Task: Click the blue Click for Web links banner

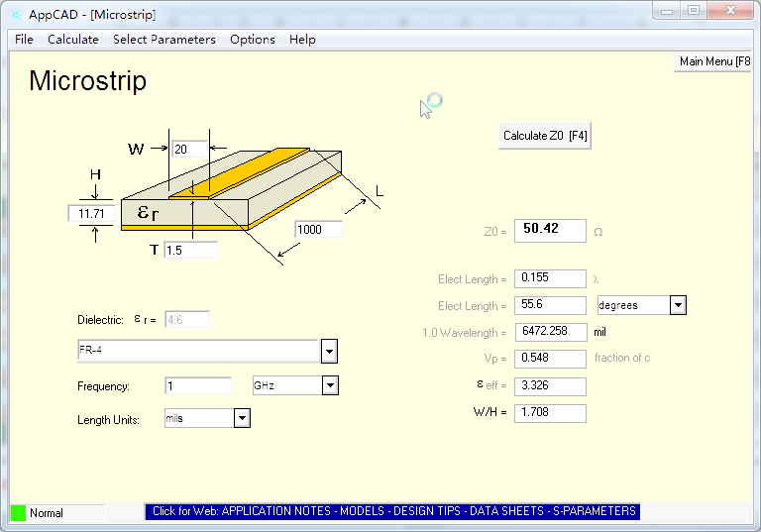Action: (x=392, y=511)
